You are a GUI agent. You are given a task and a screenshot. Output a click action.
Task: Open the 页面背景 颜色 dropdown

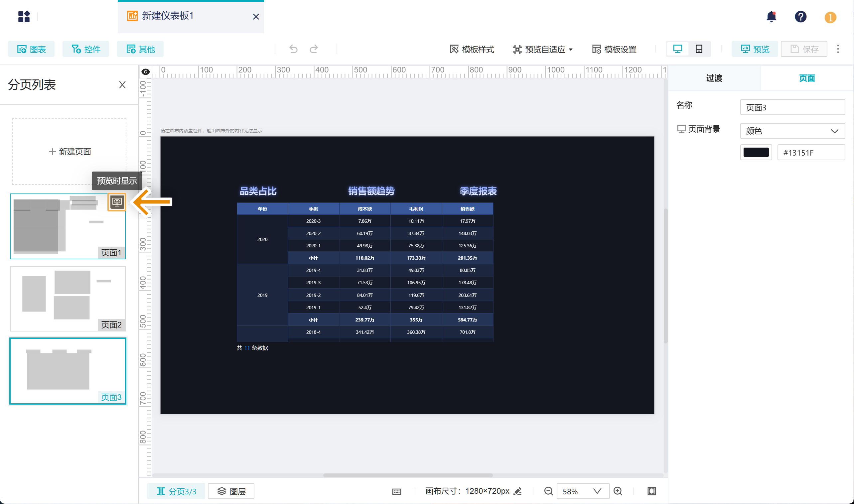[x=792, y=131]
